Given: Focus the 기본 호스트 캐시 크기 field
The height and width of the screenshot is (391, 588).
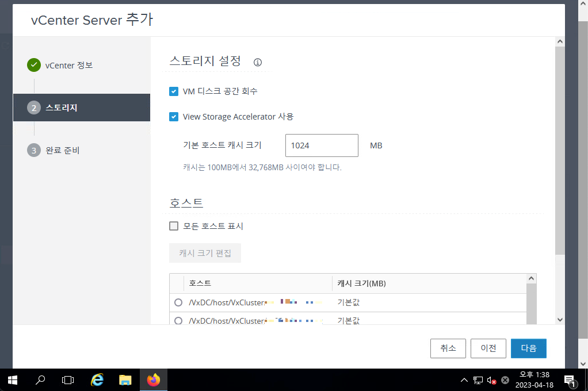Looking at the screenshot, I should coord(322,145).
